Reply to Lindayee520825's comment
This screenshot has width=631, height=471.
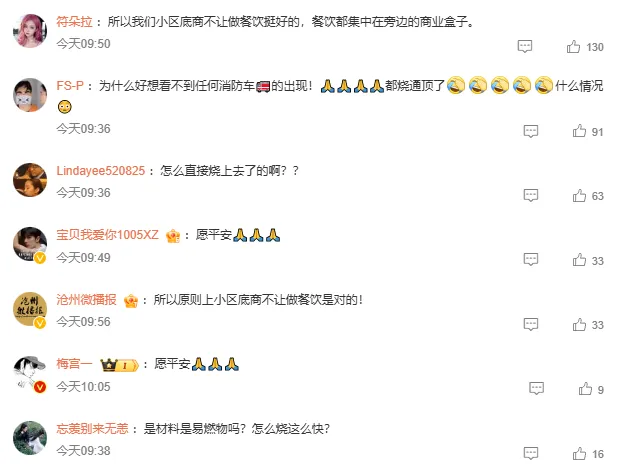(531, 196)
